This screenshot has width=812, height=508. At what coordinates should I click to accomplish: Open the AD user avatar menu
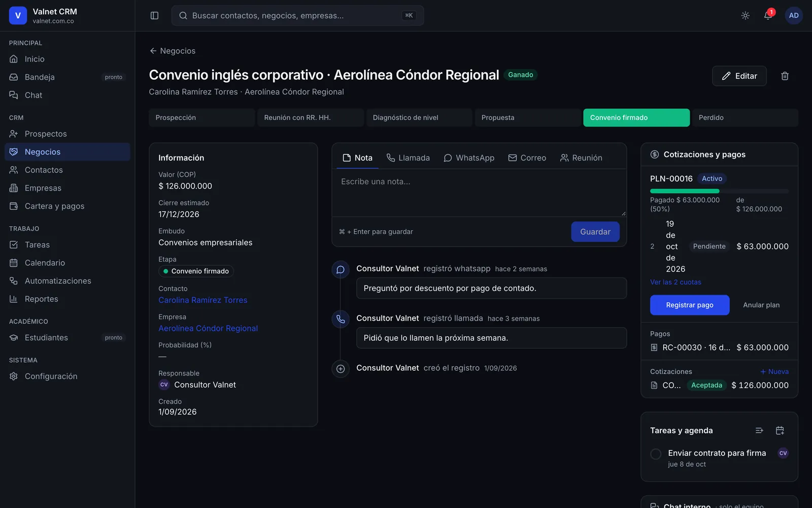coord(794,16)
